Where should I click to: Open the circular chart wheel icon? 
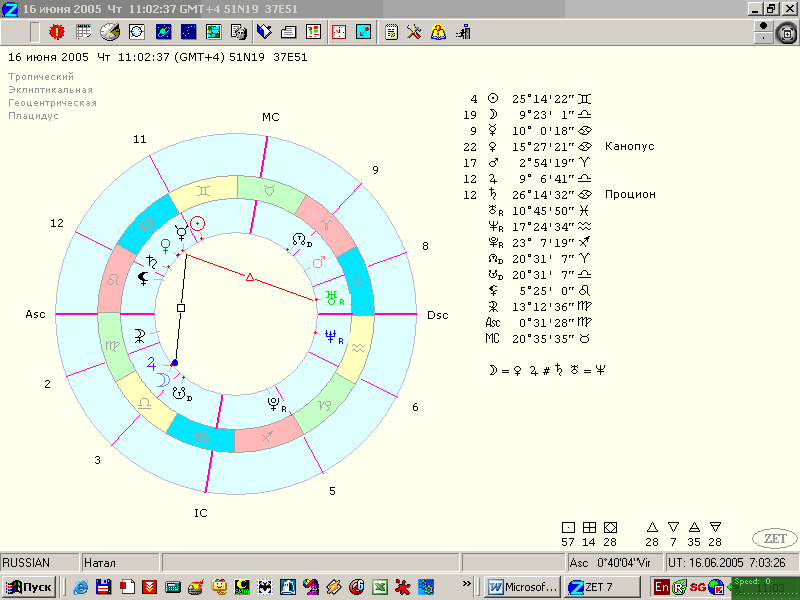coord(137,32)
